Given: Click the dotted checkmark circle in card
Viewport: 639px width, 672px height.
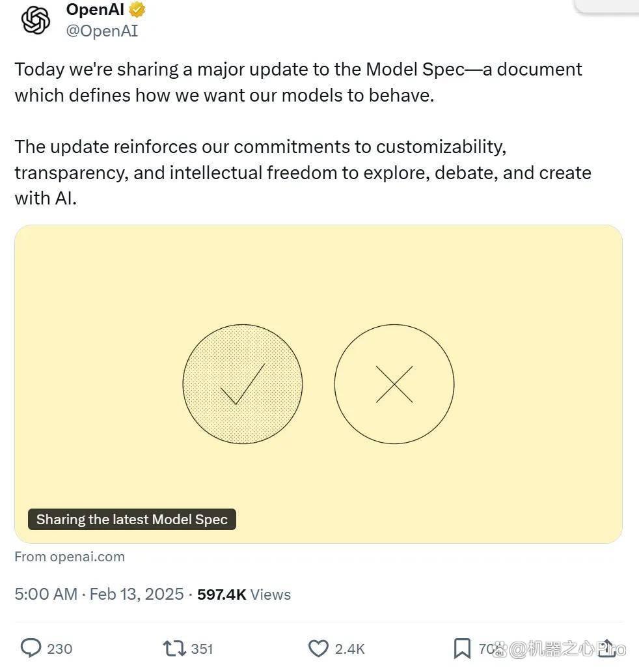Looking at the screenshot, I should click(x=243, y=384).
